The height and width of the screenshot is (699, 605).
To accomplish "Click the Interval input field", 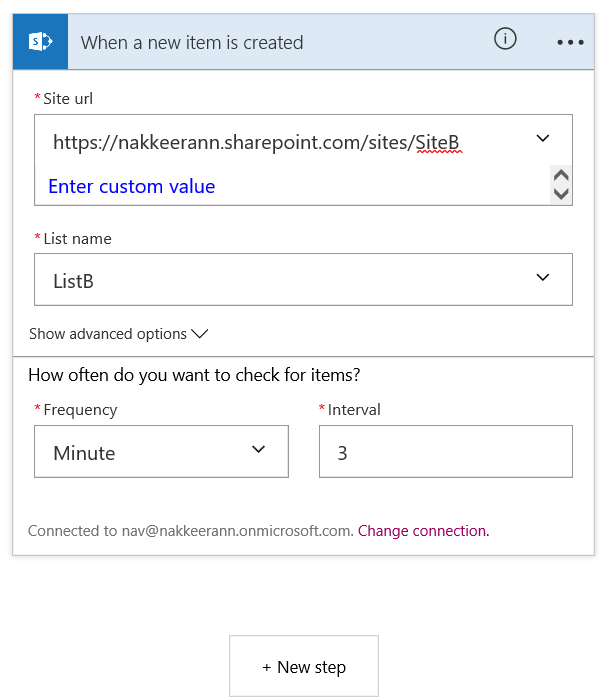I will coord(445,452).
